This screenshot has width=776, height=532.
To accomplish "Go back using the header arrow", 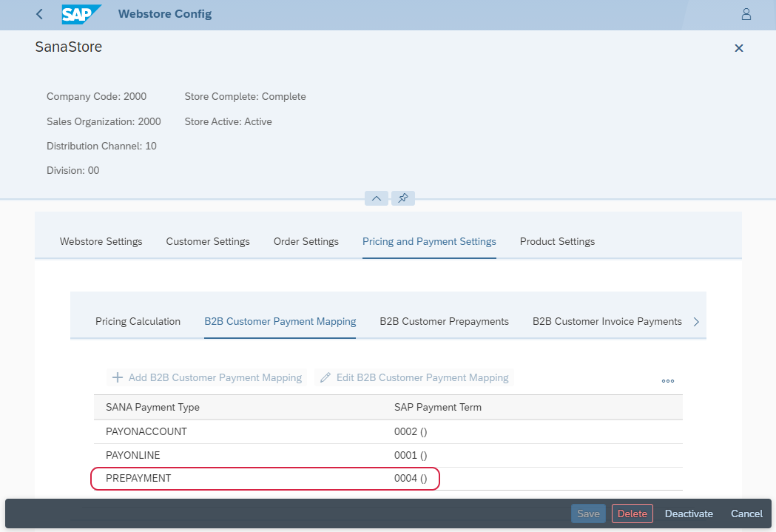I will (40, 14).
